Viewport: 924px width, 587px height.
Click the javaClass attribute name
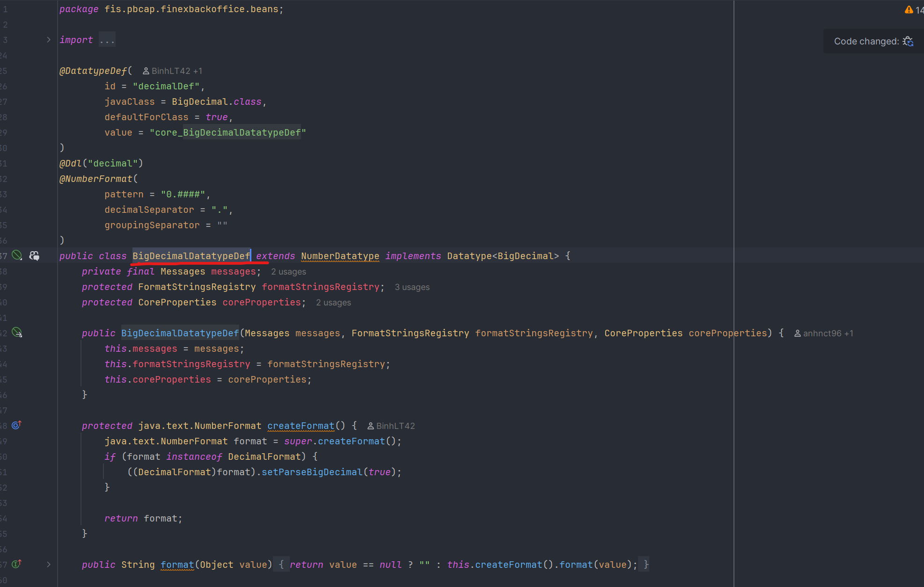[130, 101]
